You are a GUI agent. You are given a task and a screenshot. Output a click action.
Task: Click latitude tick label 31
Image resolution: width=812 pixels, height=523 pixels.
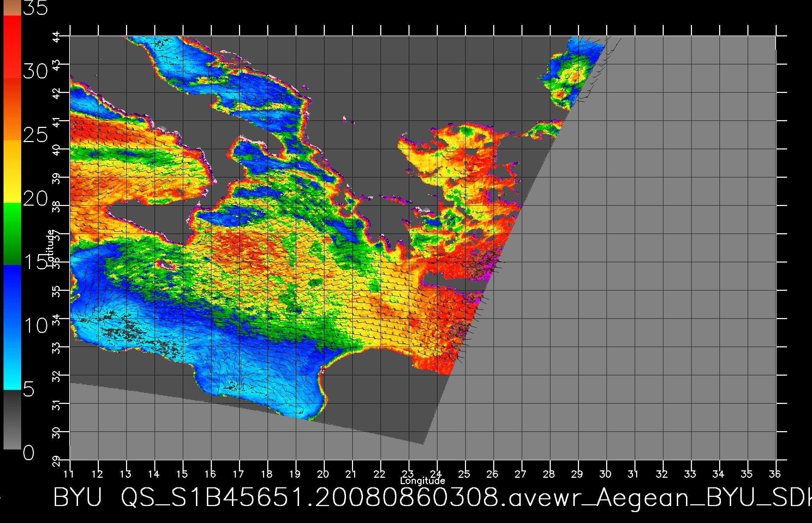click(56, 405)
